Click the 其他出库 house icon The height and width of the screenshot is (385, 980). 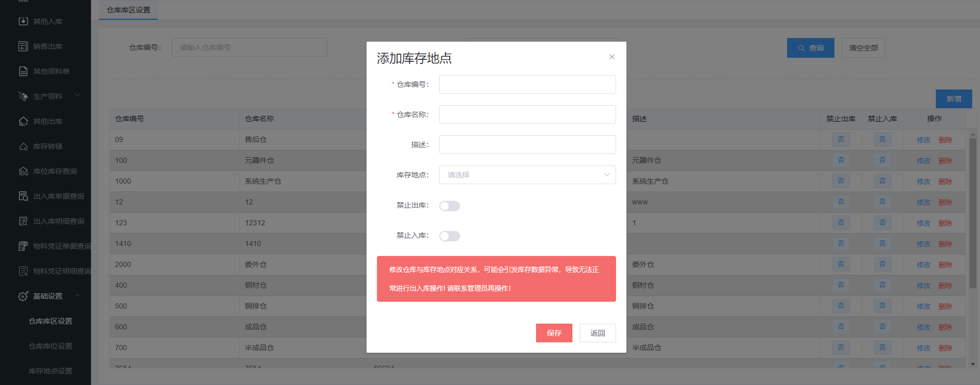23,121
